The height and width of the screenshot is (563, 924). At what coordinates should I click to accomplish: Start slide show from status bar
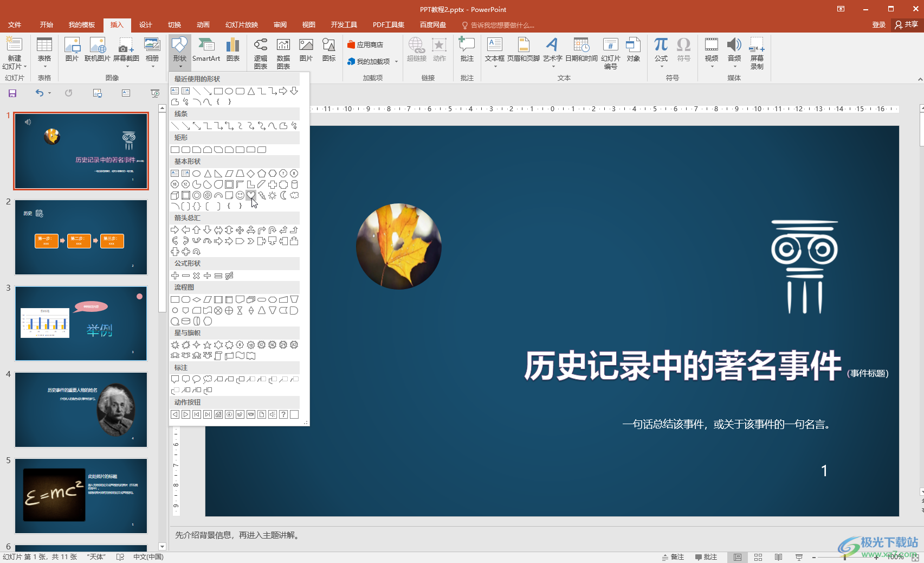(799, 557)
